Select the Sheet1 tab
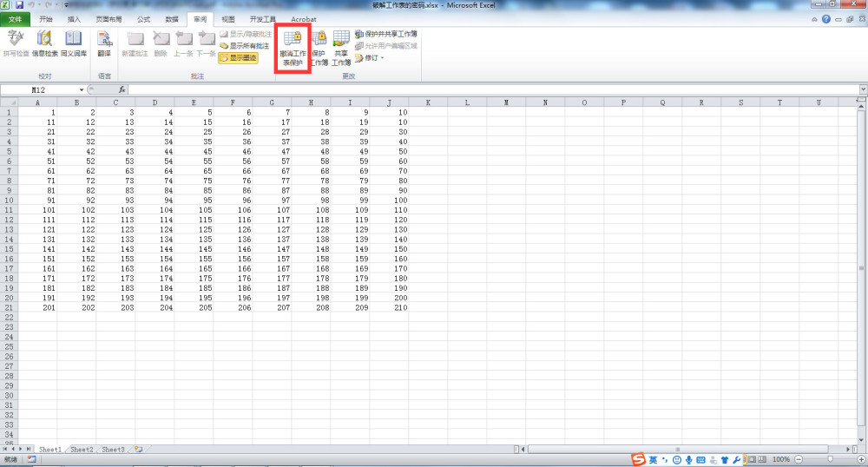868x467 pixels. tap(49, 450)
